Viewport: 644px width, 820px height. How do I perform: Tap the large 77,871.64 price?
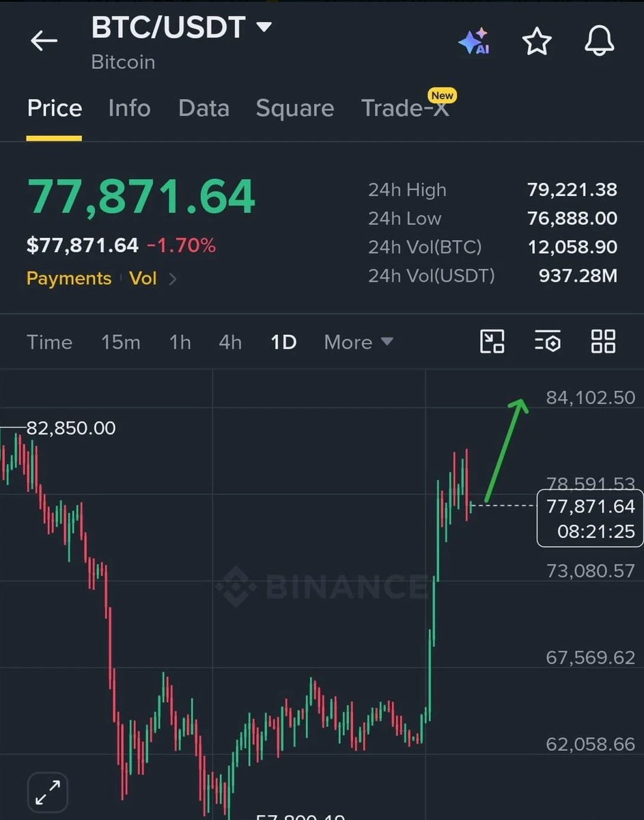tap(141, 197)
